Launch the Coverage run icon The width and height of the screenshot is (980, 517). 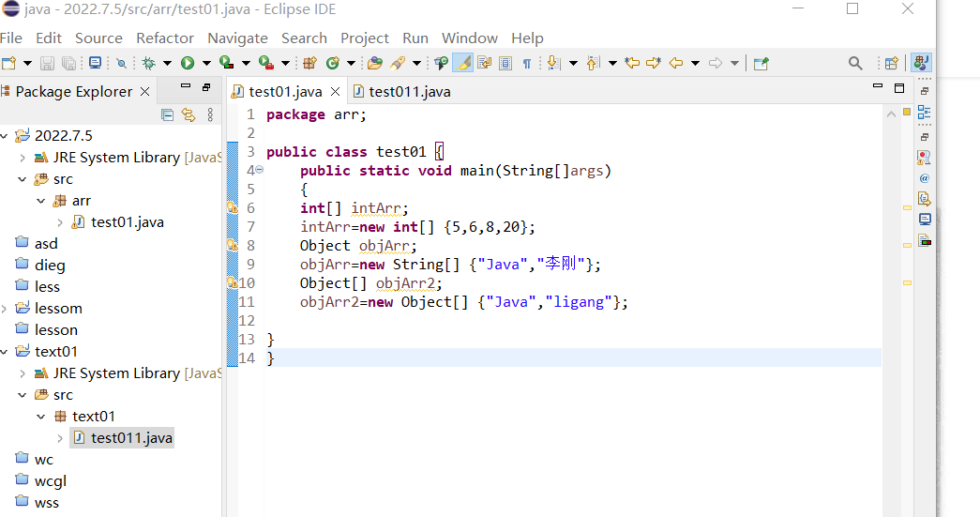(226, 63)
